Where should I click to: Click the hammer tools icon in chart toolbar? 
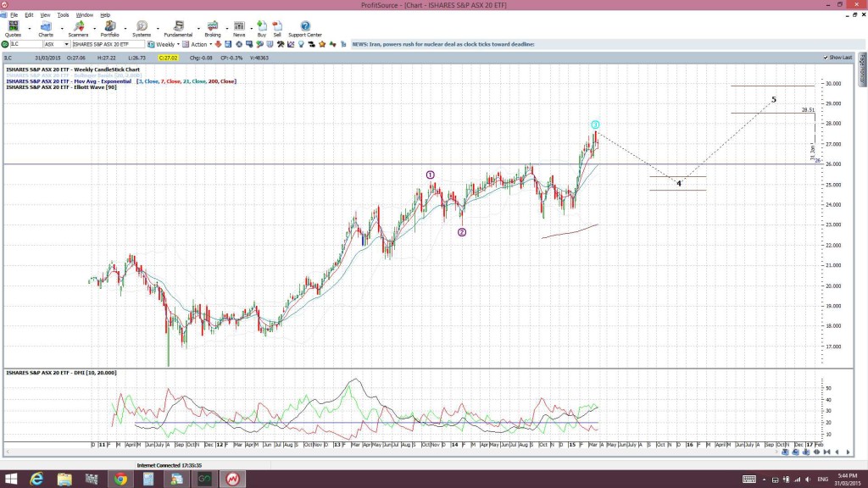click(x=281, y=44)
